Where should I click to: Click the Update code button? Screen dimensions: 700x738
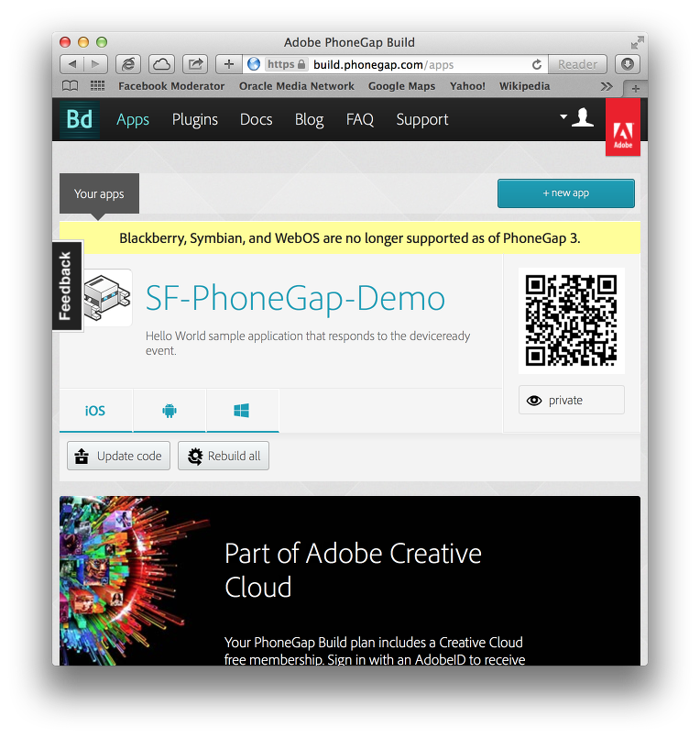[x=118, y=456]
